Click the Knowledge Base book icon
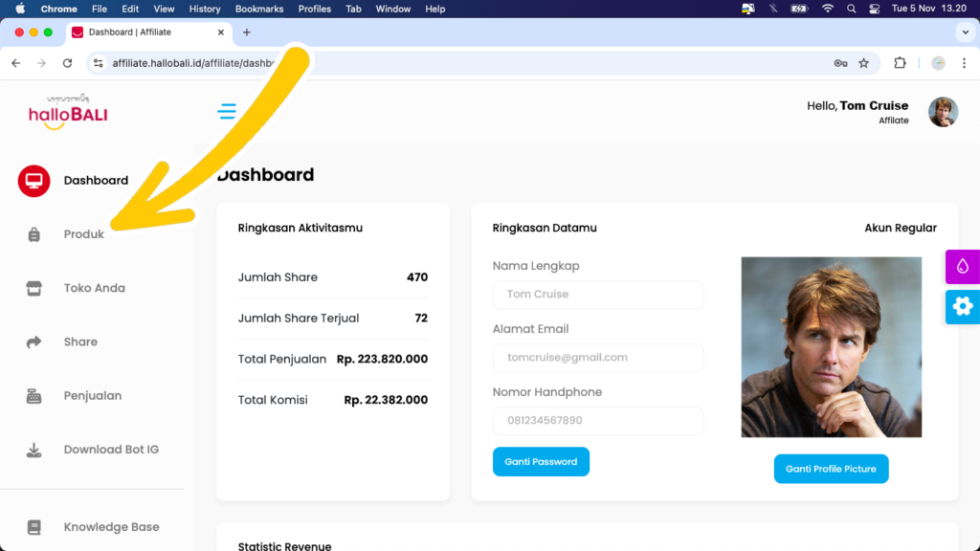 click(x=33, y=527)
